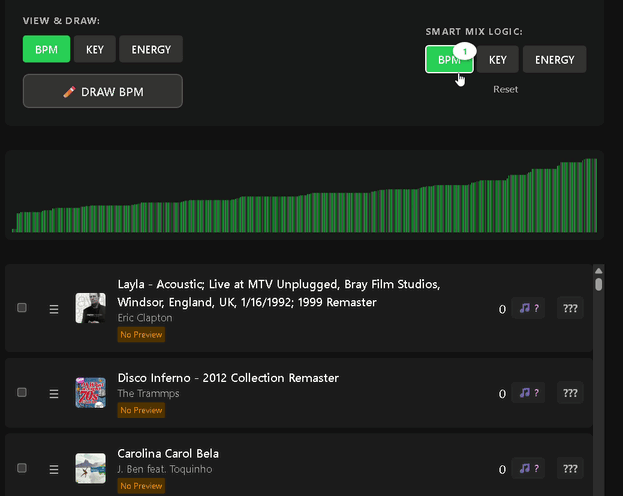Click the ??? energy badge for Layla

pos(571,309)
